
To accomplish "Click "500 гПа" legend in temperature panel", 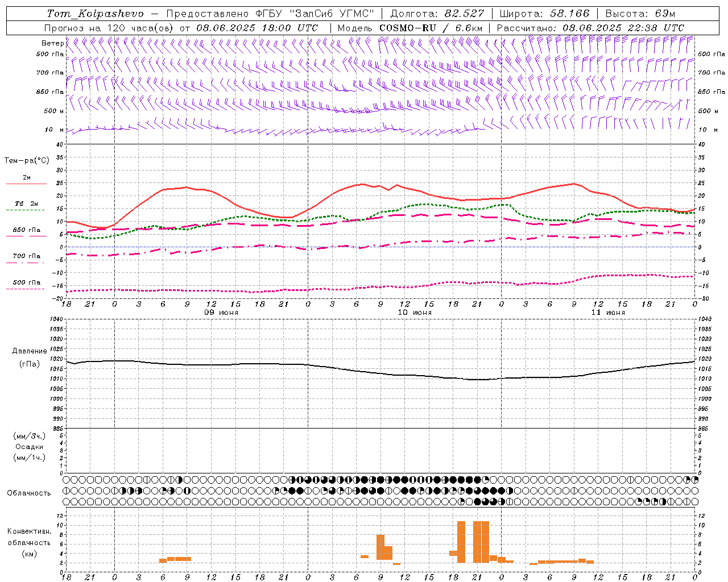I will tap(27, 282).
